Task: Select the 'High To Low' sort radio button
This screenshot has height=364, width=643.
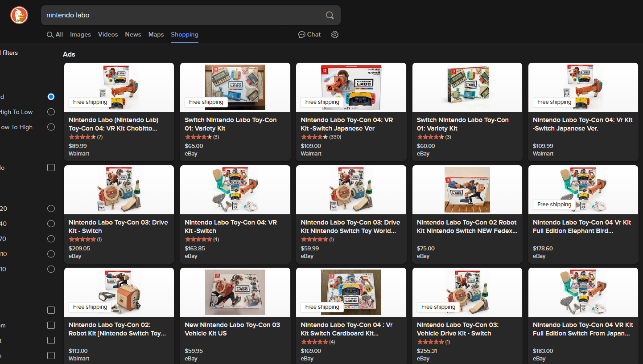Action: coord(51,112)
